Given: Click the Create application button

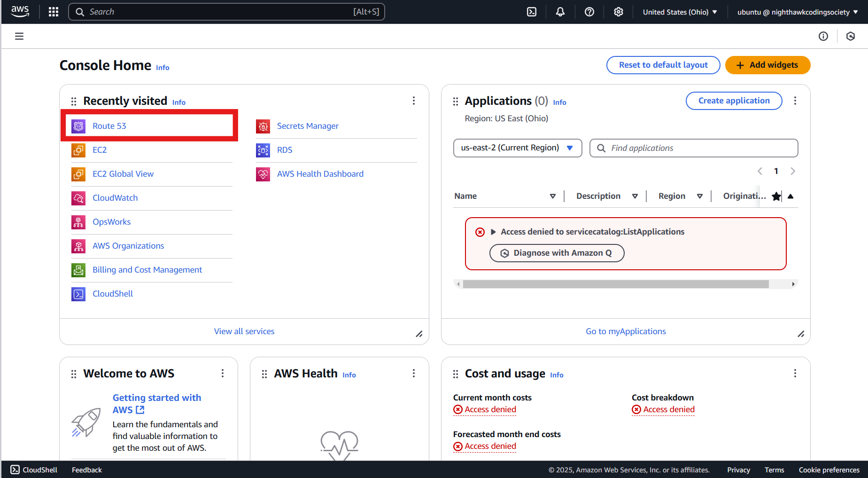Looking at the screenshot, I should tap(734, 101).
